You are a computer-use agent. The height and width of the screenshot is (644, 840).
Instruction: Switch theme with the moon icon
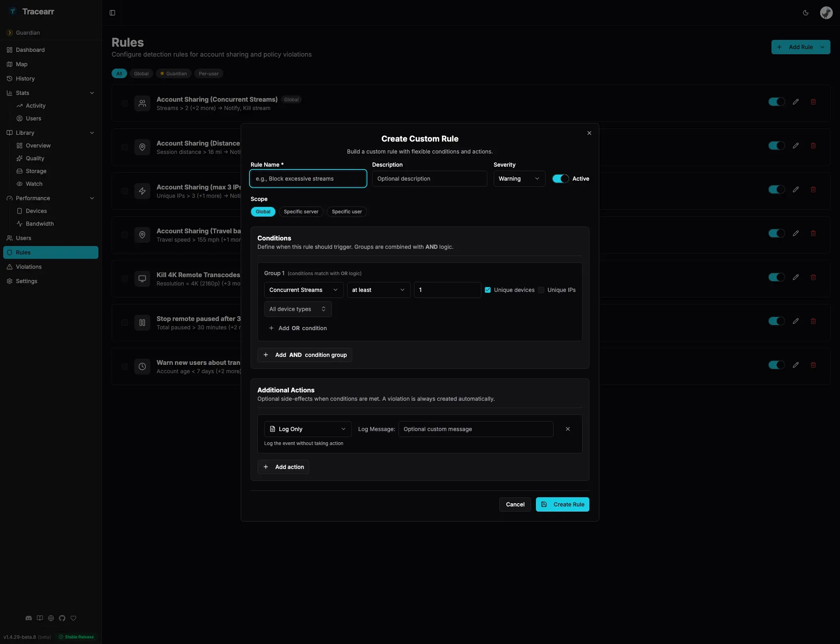(x=805, y=13)
